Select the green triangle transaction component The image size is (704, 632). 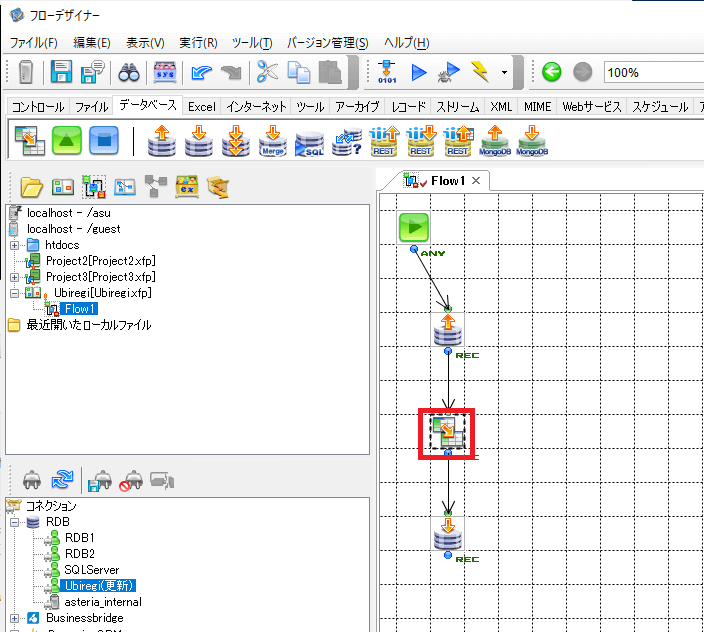(67, 140)
